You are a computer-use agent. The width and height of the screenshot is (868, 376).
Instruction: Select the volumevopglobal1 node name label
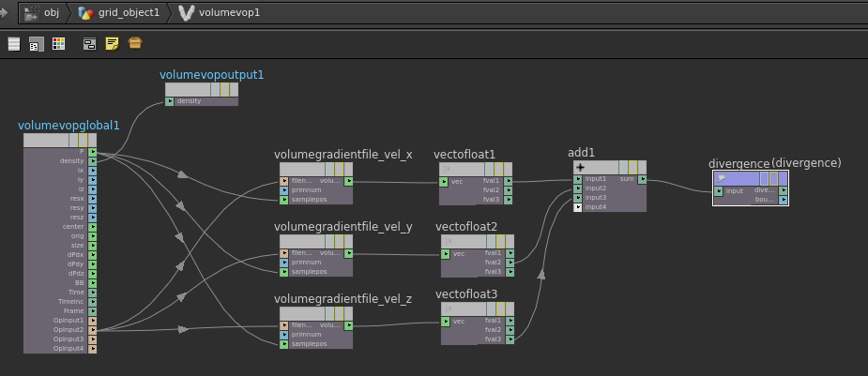coord(69,126)
